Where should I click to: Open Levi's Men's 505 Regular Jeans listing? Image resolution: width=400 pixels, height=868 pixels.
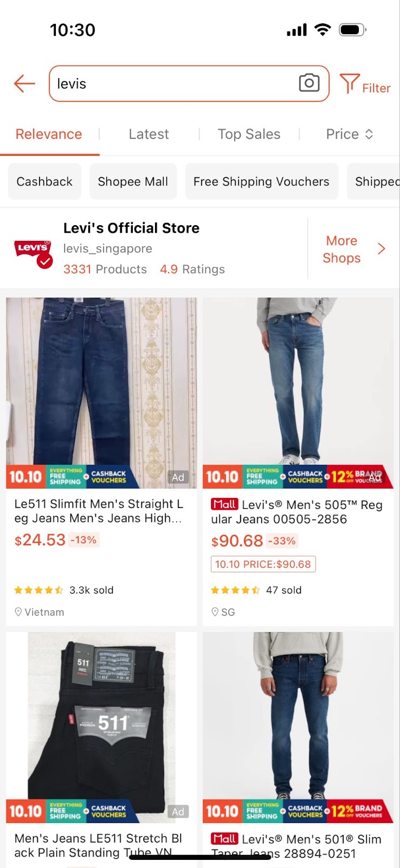coord(297,512)
